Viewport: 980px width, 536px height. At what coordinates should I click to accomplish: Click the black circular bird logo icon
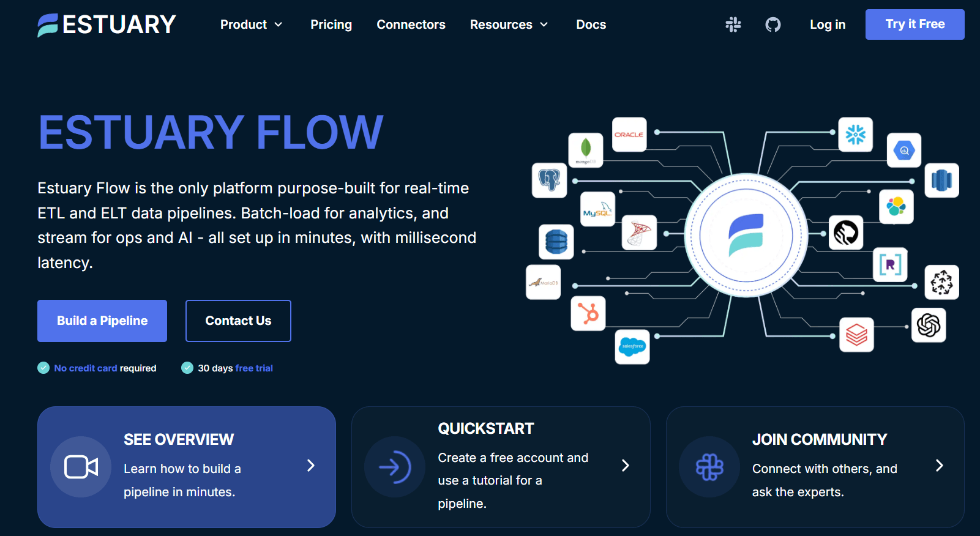click(846, 233)
